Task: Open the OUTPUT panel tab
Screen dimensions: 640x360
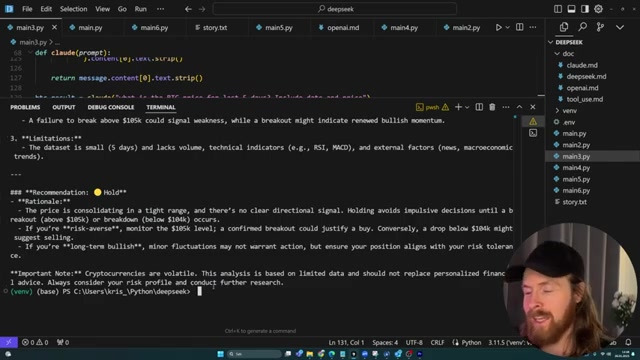Action: pos(64,107)
